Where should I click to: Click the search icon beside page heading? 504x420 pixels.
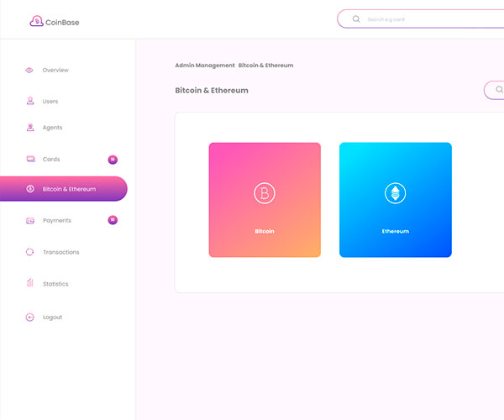pos(499,90)
